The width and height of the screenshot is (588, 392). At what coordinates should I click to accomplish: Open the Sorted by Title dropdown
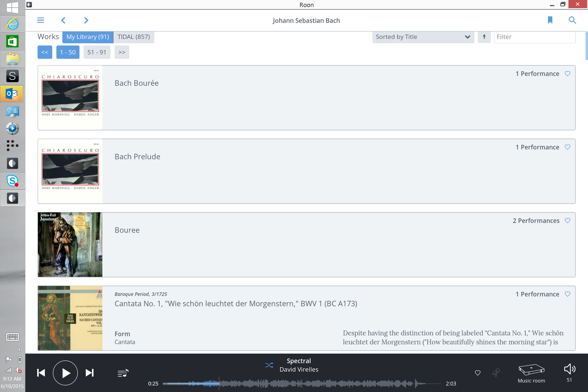click(x=423, y=37)
